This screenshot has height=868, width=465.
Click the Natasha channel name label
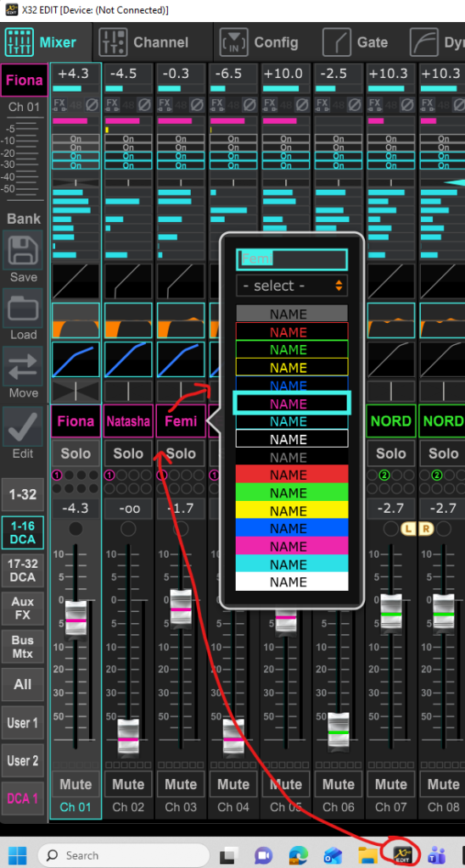pyautogui.click(x=129, y=421)
